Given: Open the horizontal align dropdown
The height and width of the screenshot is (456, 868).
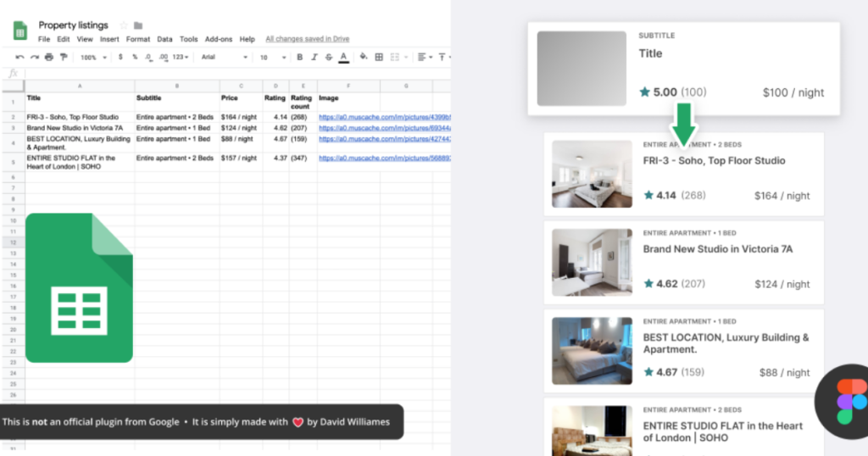Looking at the screenshot, I should click(426, 57).
